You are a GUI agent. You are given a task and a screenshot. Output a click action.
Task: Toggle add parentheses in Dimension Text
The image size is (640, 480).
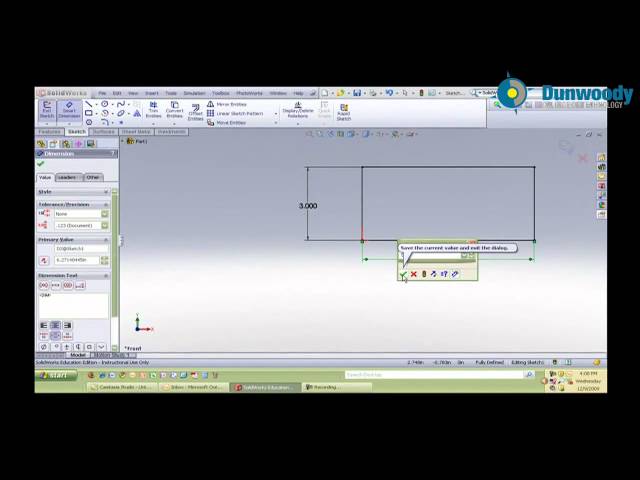point(44,285)
